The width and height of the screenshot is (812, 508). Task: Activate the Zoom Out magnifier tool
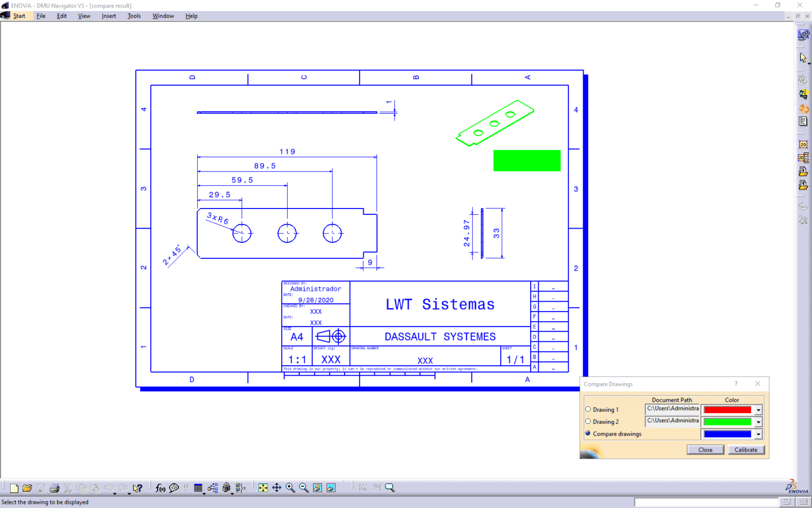303,487
